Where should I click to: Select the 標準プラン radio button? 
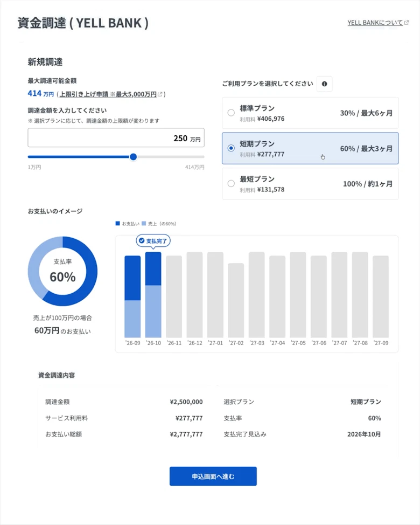[x=231, y=113]
